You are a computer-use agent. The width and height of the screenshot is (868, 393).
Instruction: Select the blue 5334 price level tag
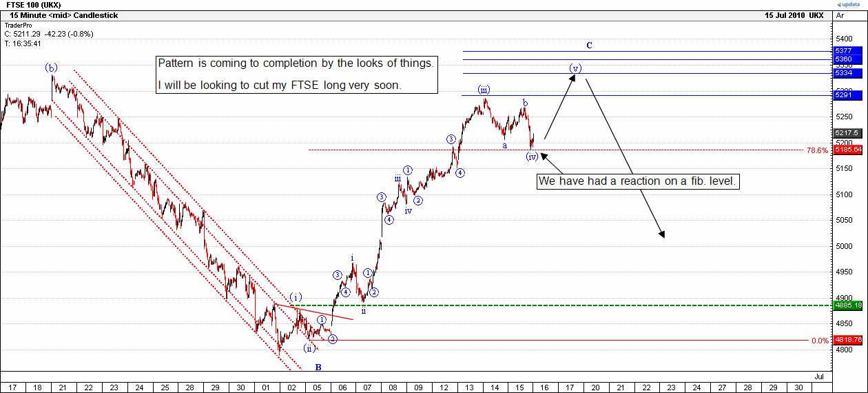click(x=847, y=72)
